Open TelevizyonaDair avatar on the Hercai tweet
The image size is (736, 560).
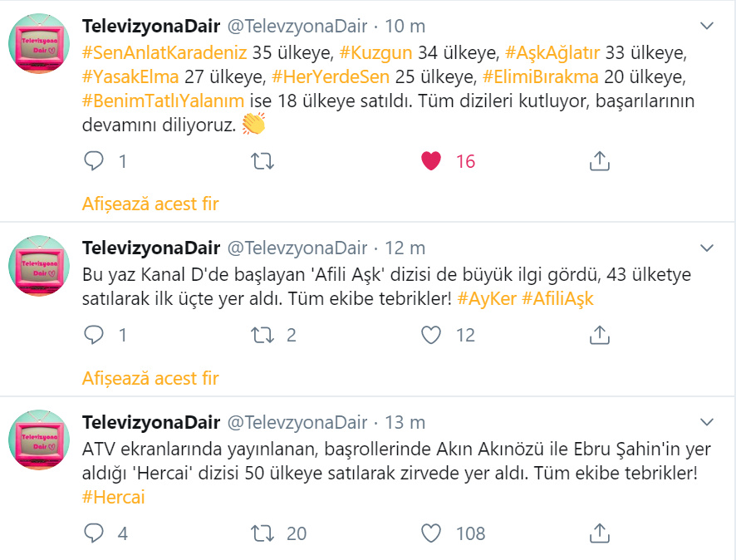tap(38, 440)
